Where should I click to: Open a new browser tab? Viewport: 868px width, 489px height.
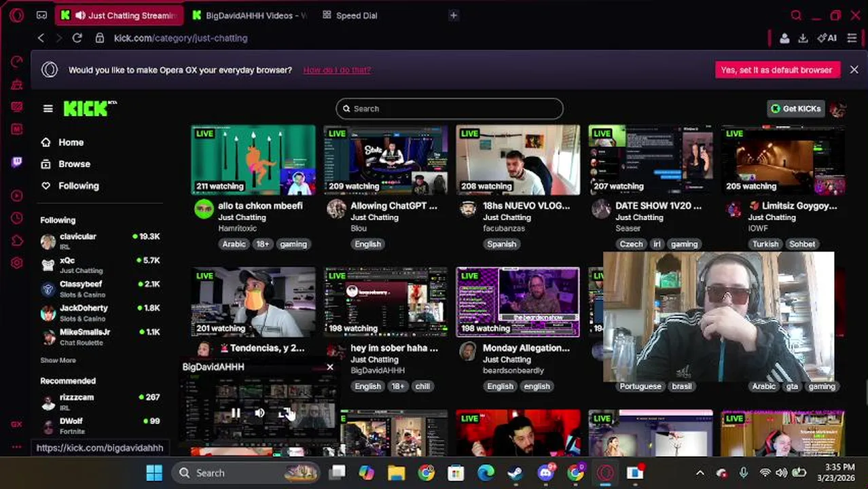point(454,16)
